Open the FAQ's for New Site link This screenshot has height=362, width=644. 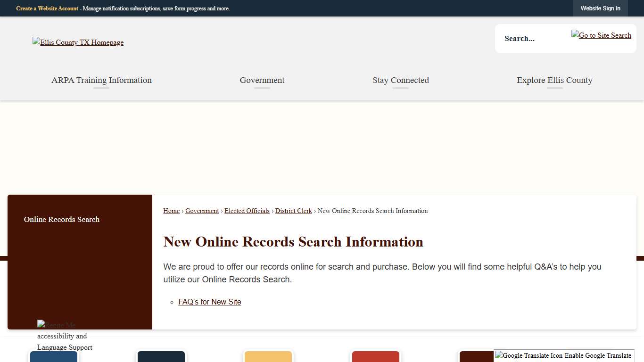[209, 302]
